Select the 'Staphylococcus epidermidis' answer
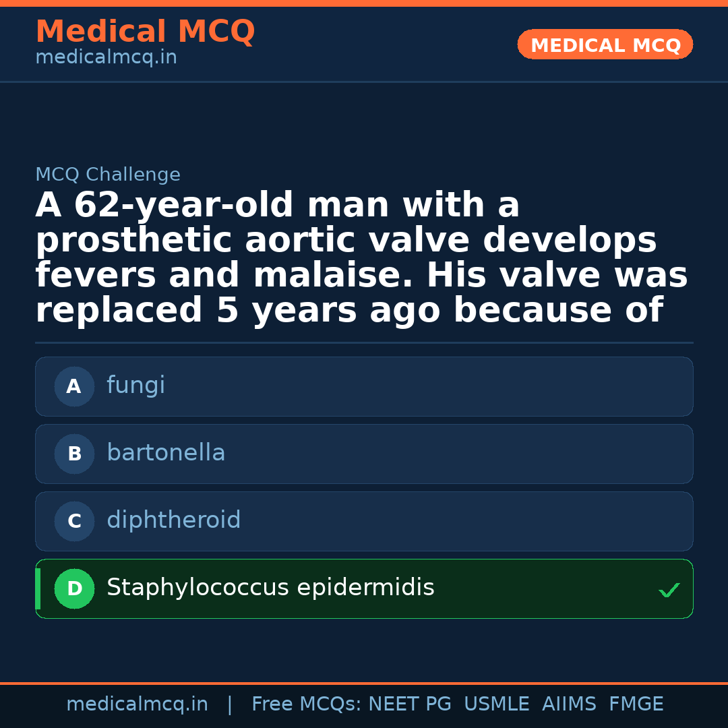This screenshot has width=728, height=728. 364,589
